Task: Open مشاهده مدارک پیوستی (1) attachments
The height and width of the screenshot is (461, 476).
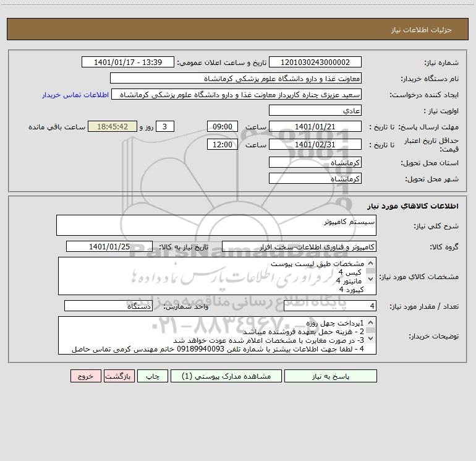Action: pyautogui.click(x=226, y=376)
